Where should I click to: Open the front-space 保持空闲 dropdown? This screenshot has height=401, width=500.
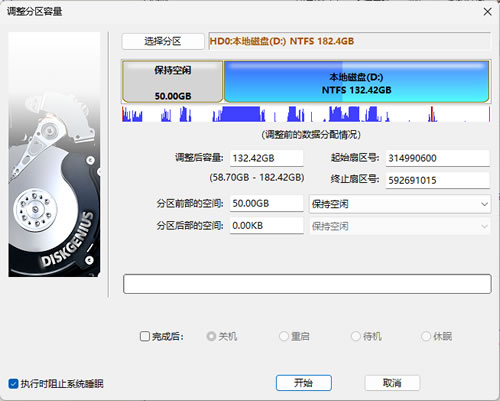[400, 204]
